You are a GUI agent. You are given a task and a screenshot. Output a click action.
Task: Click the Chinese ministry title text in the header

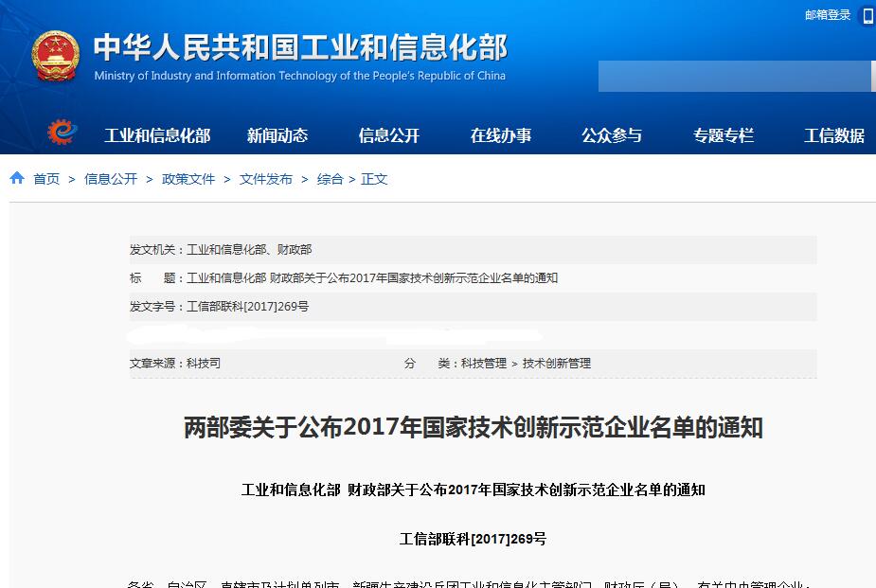(300, 47)
